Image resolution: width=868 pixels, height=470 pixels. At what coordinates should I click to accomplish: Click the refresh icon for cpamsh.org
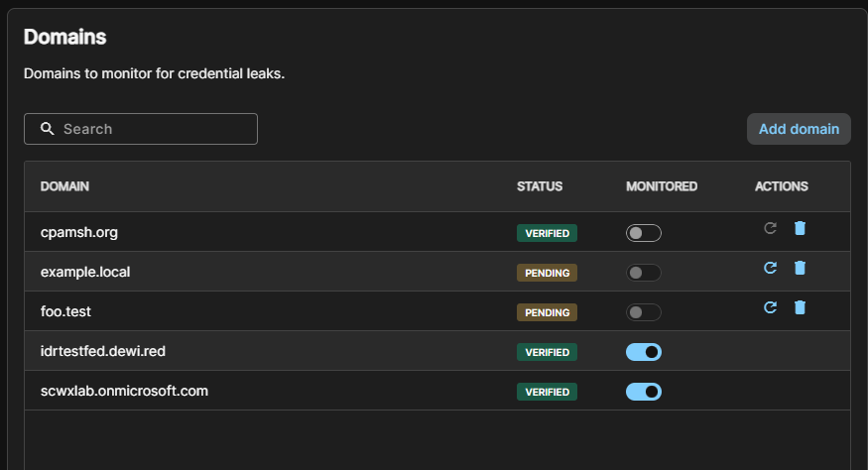pyautogui.click(x=770, y=228)
